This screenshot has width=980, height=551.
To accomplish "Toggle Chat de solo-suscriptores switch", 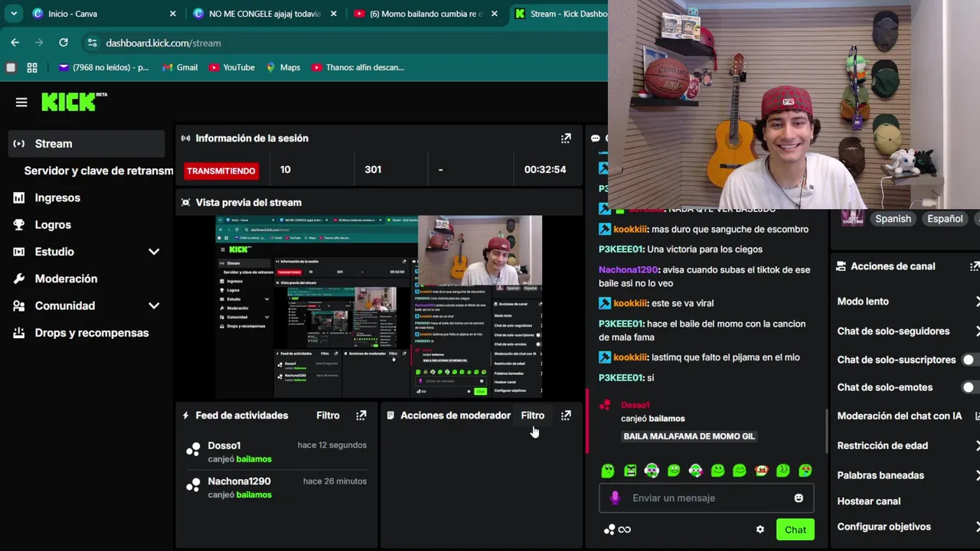I will 972,360.
